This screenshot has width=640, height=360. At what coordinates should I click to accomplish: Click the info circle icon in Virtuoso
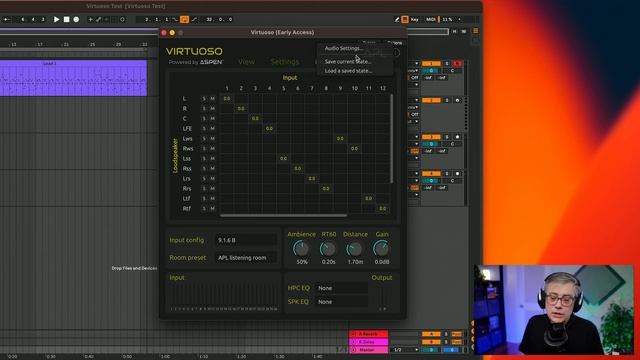(x=396, y=53)
